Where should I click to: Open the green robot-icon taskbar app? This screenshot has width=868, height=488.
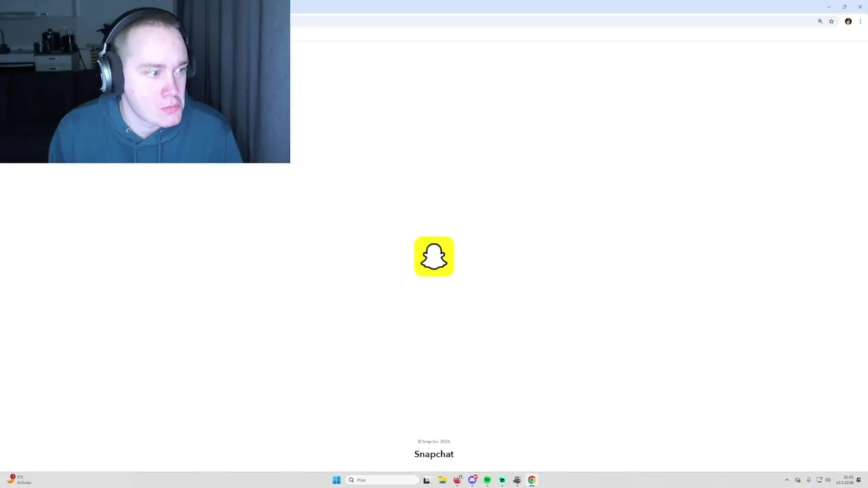502,480
